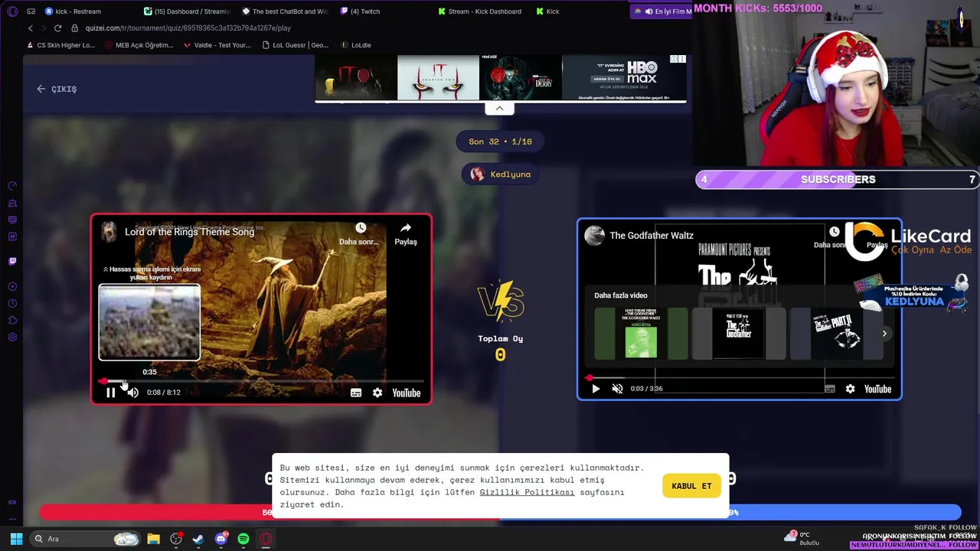The width and height of the screenshot is (980, 551).
Task: Open Windows Start menu
Action: point(16,539)
